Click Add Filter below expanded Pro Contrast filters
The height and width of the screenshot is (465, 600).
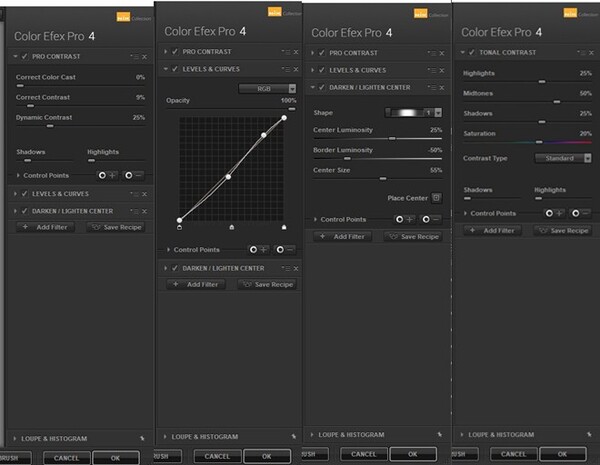[x=46, y=227]
